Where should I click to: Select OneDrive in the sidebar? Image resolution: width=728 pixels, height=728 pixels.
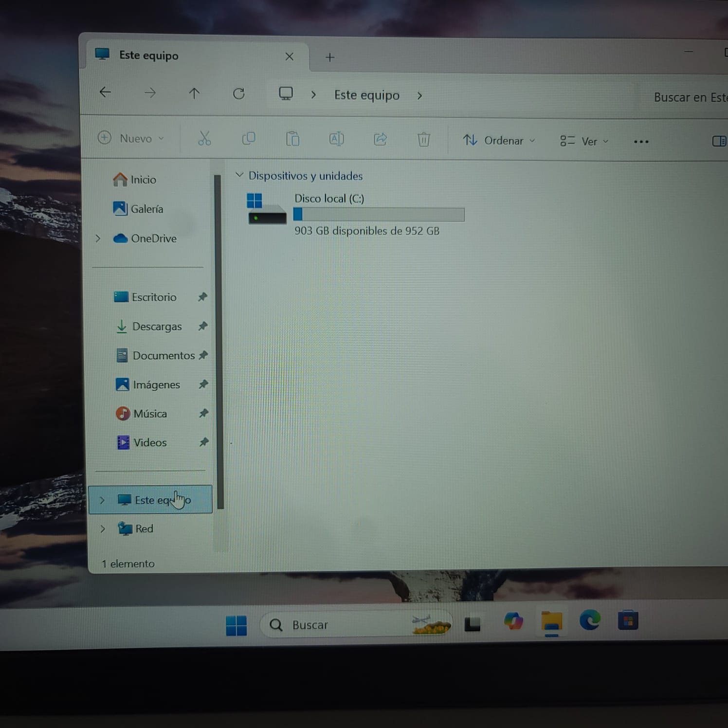click(x=145, y=238)
